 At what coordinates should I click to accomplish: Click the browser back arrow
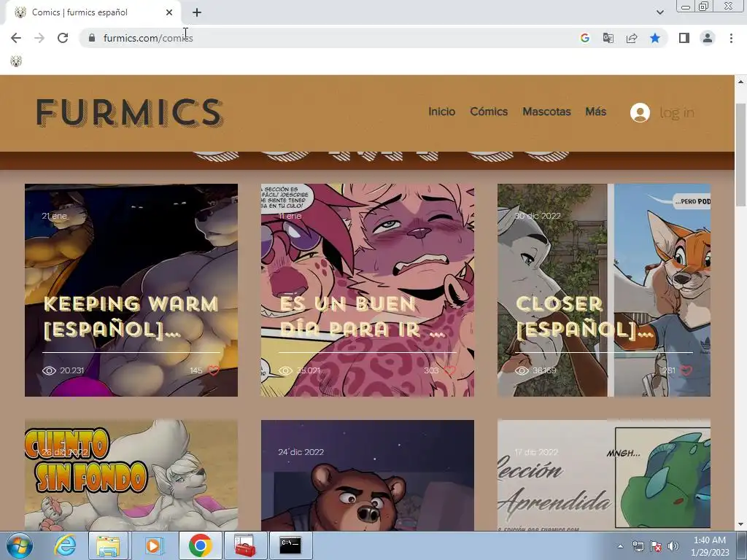click(16, 38)
